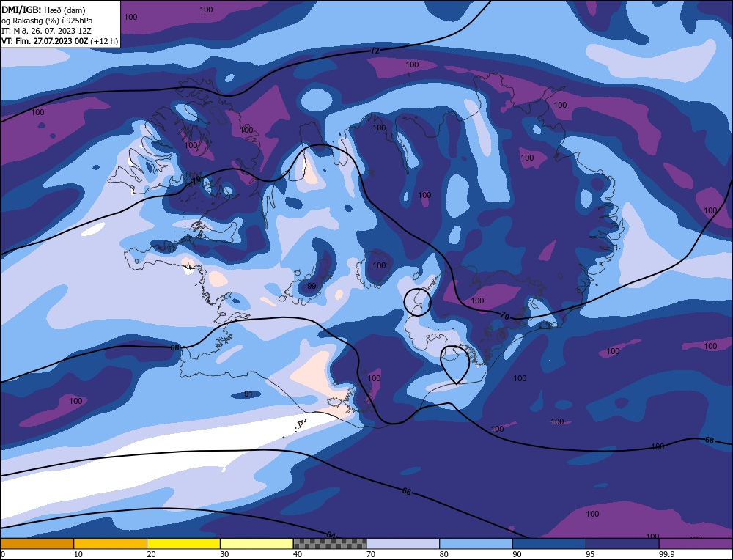Click the '70' contour label over the Westfjords
The image size is (733, 560).
[196, 179]
